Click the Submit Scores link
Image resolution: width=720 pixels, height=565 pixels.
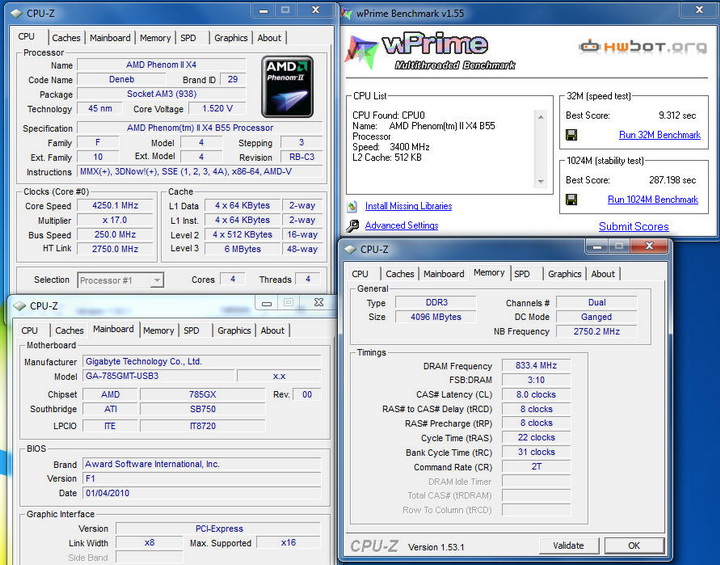(x=634, y=226)
